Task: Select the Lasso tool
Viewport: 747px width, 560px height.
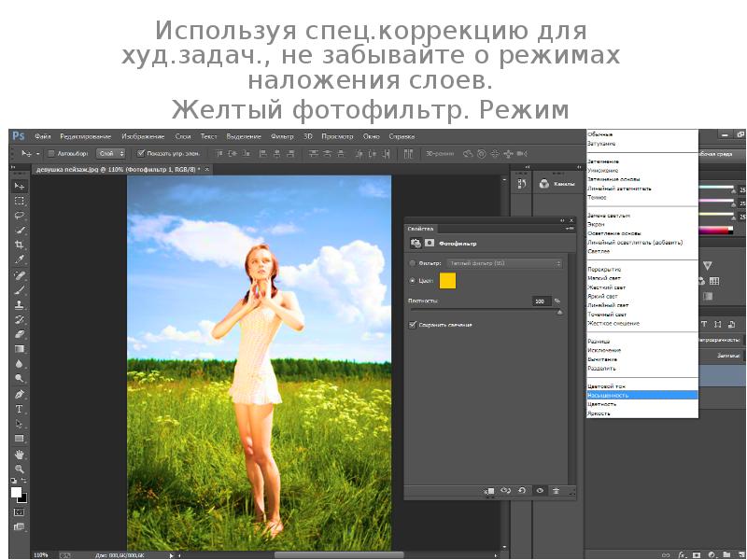Action: [18, 217]
